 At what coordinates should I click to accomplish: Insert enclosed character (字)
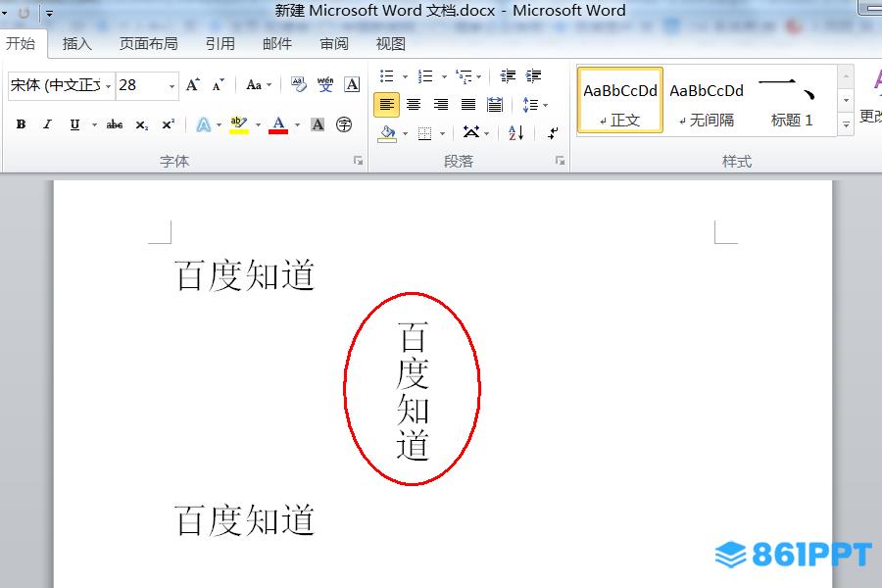pos(344,124)
